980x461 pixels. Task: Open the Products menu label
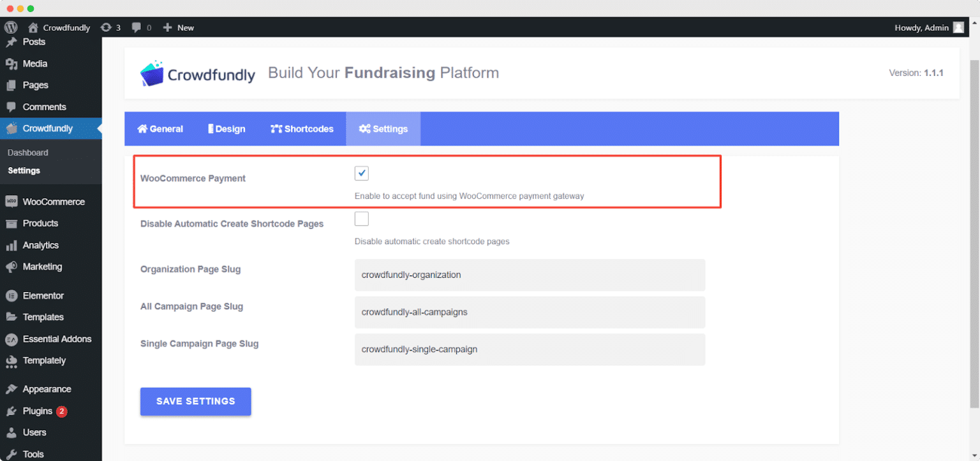pyautogui.click(x=41, y=223)
